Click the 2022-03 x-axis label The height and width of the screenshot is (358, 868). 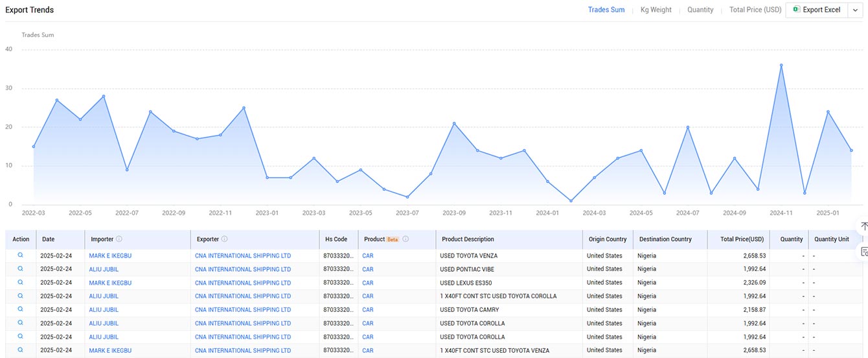click(34, 213)
